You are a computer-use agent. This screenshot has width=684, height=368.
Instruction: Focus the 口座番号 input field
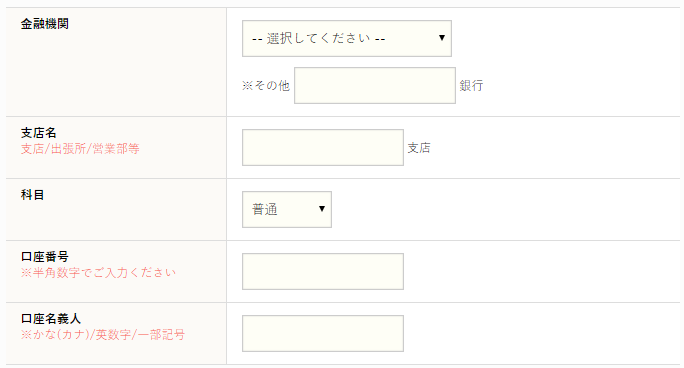click(323, 271)
